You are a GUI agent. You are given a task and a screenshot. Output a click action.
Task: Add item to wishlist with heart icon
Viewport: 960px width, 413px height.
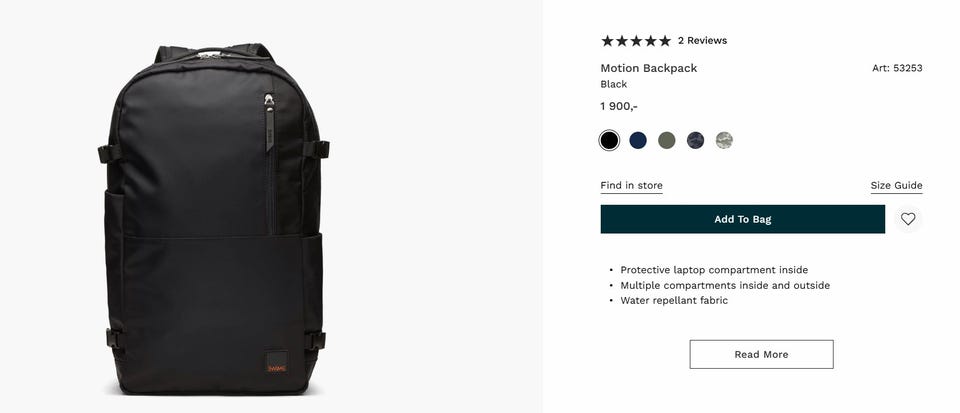pyautogui.click(x=907, y=219)
